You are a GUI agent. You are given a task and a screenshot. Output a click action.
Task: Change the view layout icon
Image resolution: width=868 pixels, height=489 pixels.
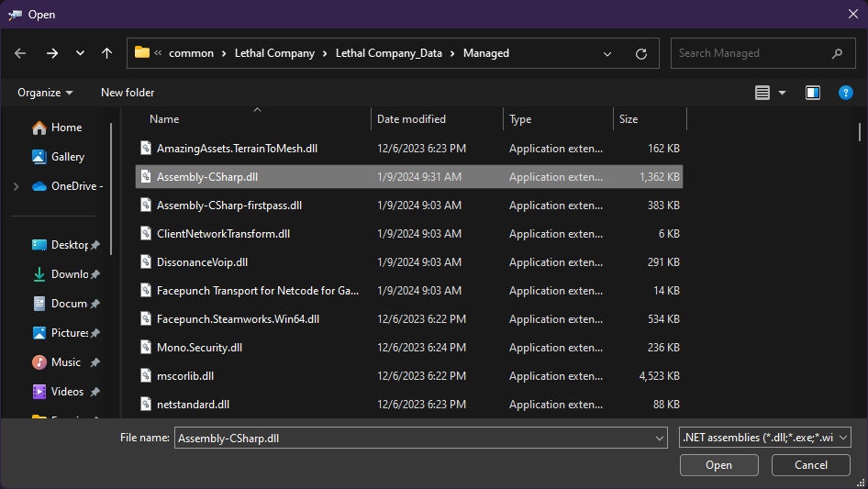tap(762, 93)
